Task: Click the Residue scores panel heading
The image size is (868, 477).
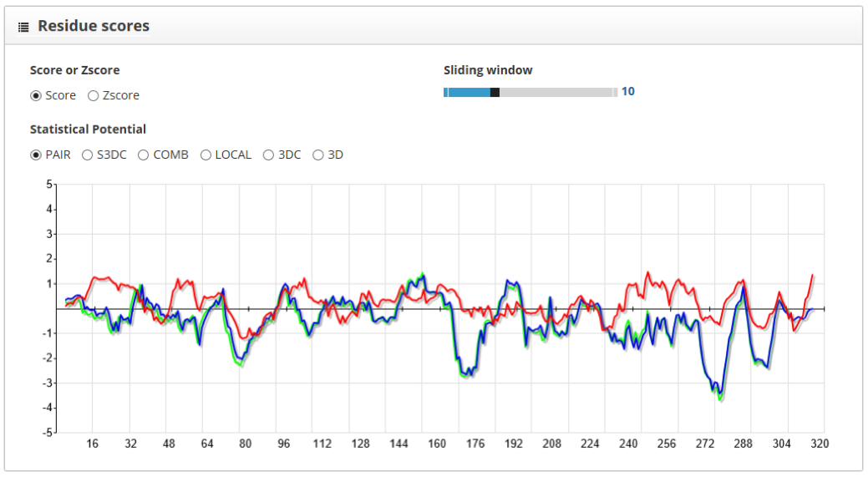Action: [94, 26]
